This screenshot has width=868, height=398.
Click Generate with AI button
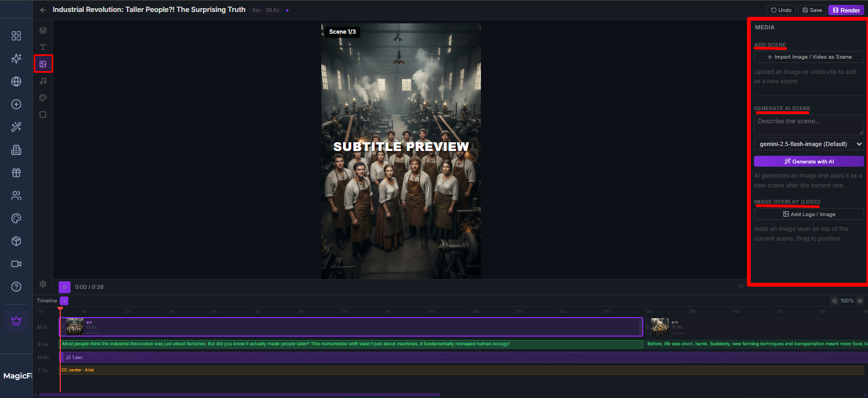click(809, 161)
